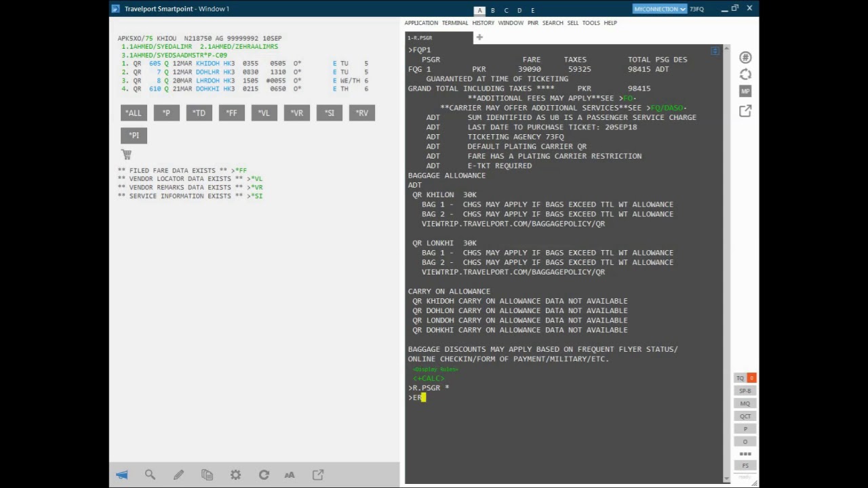
Task: Open the SEARCH menu
Action: point(553,23)
